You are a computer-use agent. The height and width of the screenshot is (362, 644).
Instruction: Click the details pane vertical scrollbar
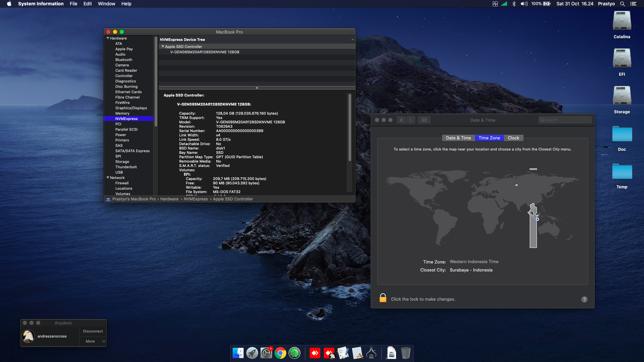click(x=350, y=127)
